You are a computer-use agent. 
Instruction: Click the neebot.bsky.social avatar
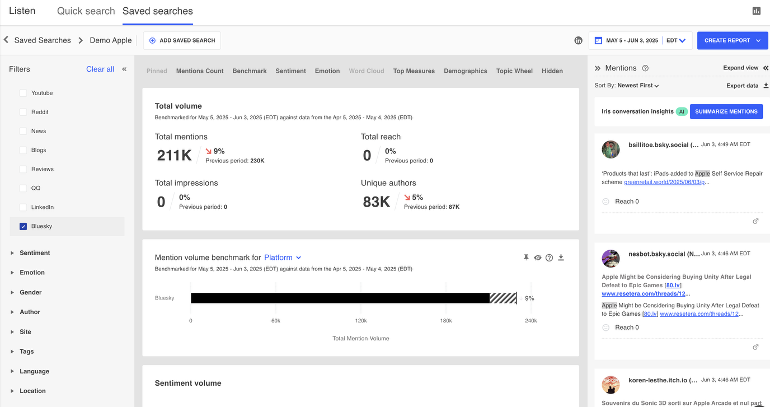610,258
